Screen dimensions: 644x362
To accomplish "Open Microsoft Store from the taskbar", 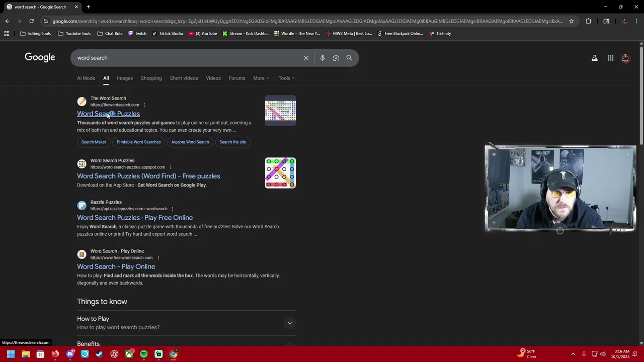I will click(40, 354).
